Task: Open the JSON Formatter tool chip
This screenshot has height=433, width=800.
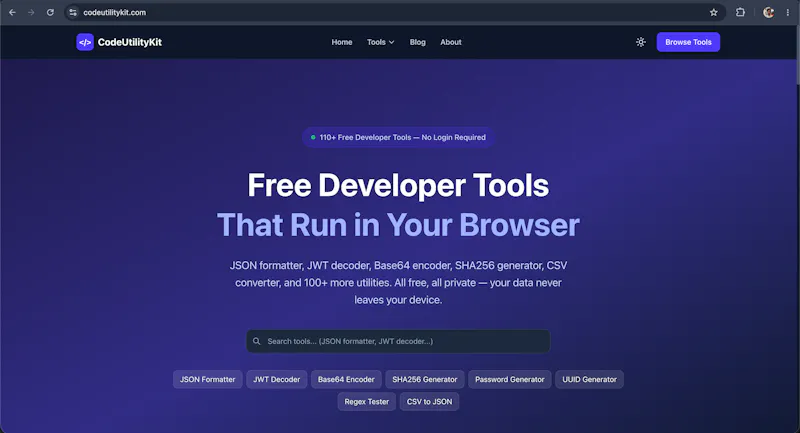Action: pos(207,379)
